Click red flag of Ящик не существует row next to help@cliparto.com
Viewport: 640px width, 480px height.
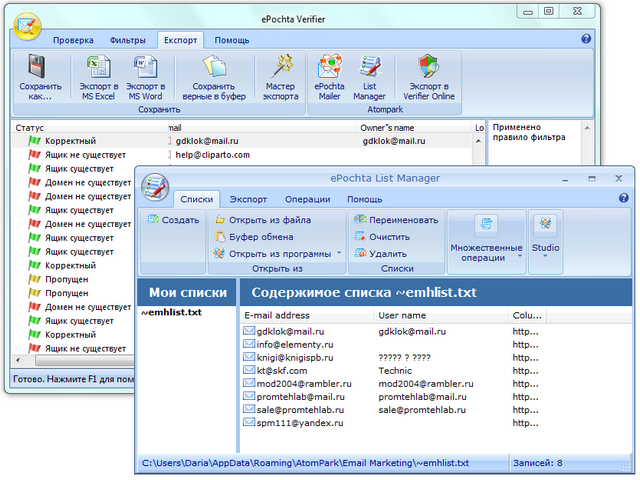point(35,155)
